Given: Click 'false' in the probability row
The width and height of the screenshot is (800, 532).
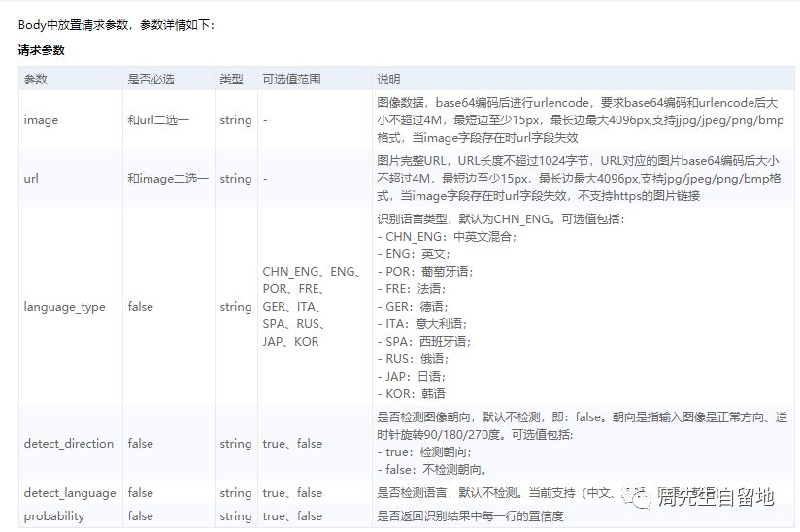Looking at the screenshot, I should (141, 516).
